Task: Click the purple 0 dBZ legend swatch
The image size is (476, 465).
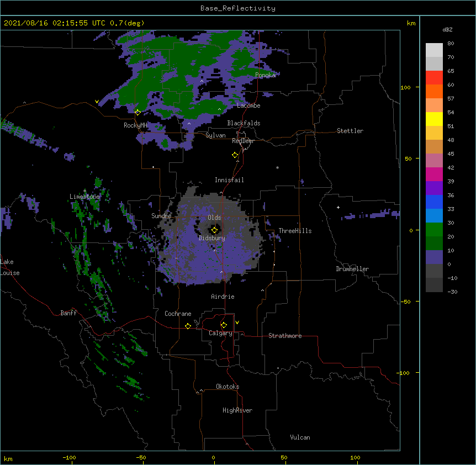Action: click(x=434, y=257)
